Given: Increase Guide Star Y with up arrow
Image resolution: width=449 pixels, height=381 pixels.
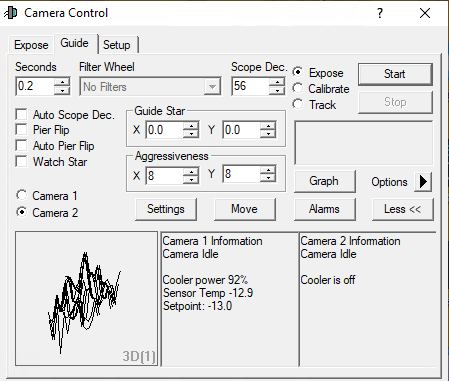Looking at the screenshot, I should [x=268, y=126].
